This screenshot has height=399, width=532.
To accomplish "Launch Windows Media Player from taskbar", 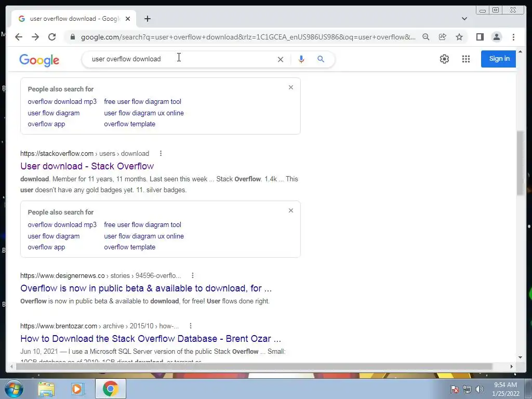I will (77, 389).
